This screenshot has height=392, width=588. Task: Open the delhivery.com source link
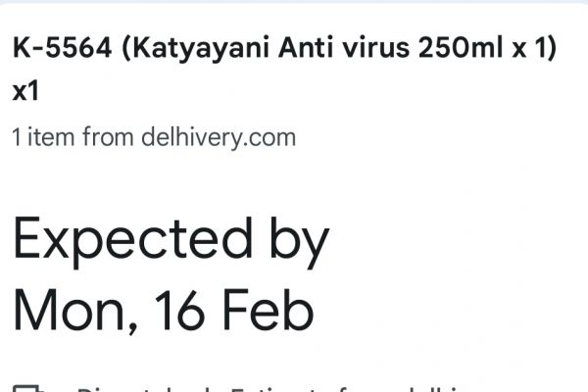[x=218, y=137]
